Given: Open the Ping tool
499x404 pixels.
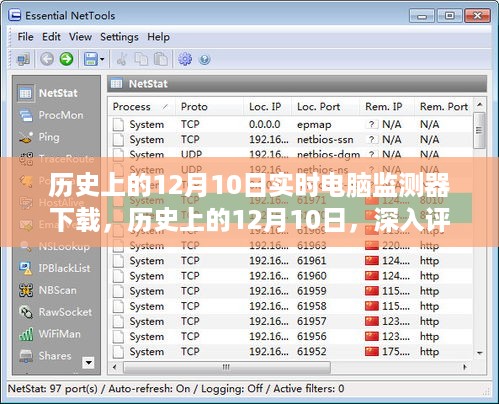Looking at the screenshot, I should (x=39, y=137).
